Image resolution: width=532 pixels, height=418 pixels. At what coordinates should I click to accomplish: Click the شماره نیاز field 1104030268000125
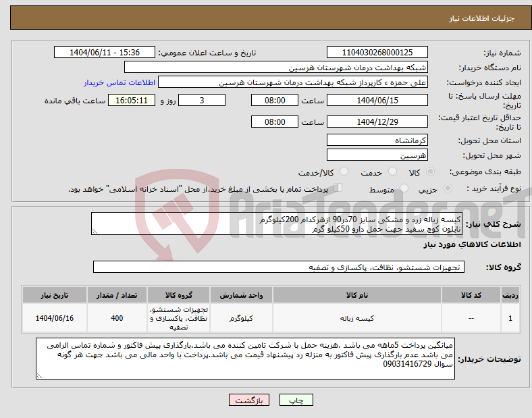click(377, 52)
